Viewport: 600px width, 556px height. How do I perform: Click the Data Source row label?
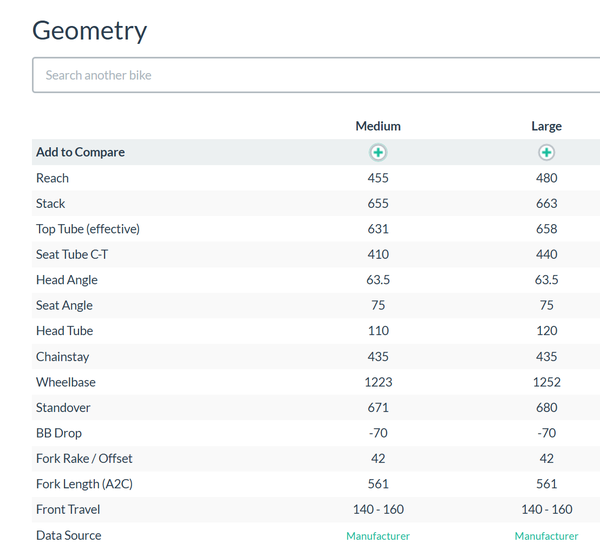69,535
